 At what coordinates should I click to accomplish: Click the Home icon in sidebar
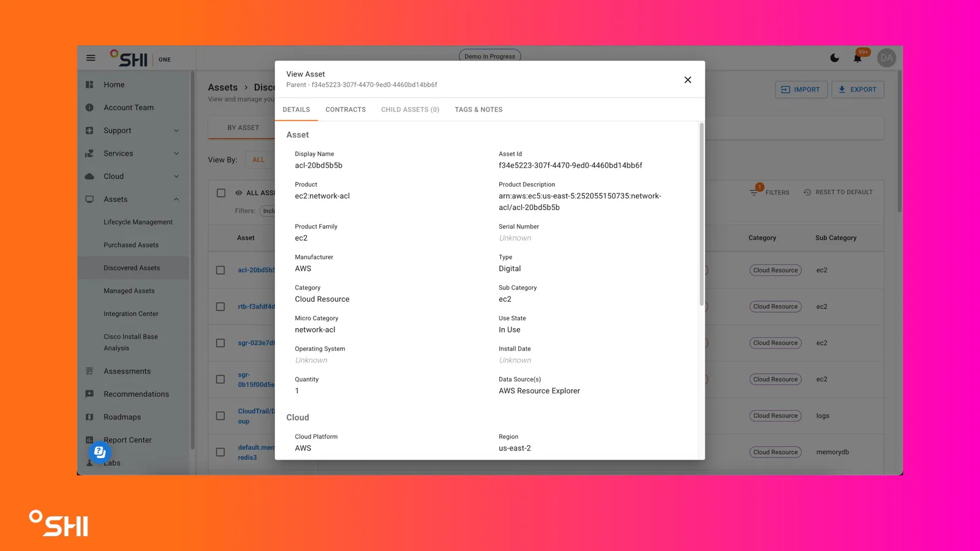coord(89,84)
